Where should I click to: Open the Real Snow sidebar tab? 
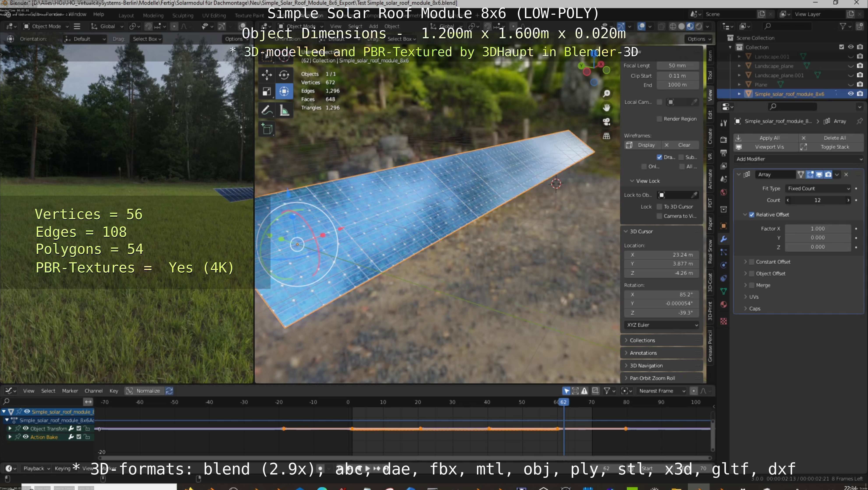point(710,251)
